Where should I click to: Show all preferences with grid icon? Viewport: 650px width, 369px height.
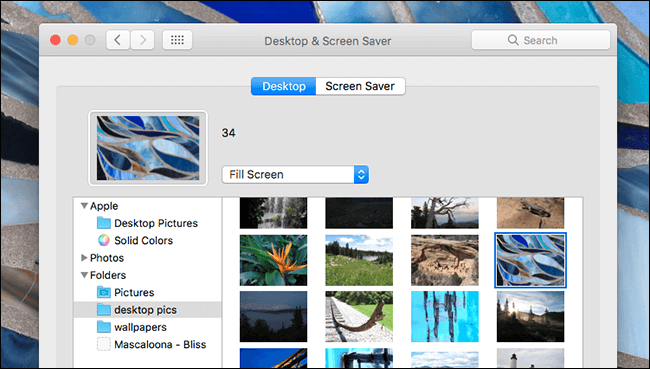pos(177,40)
